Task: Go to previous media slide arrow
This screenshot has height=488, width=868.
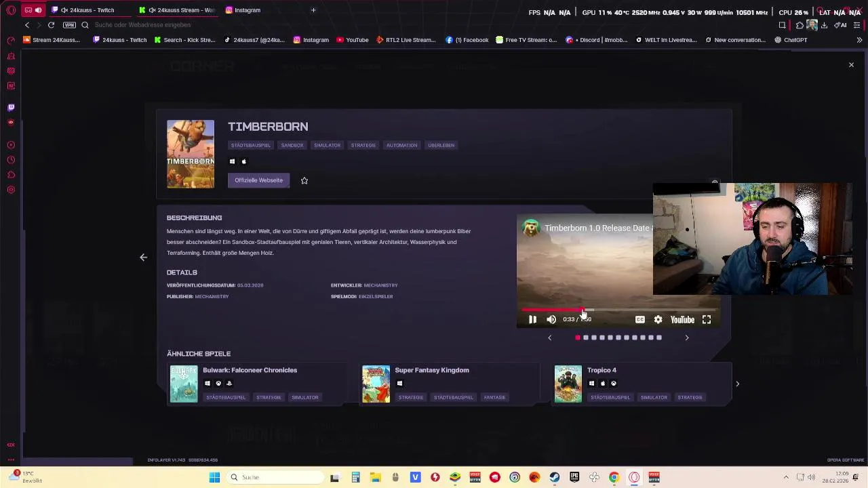Action: point(549,338)
